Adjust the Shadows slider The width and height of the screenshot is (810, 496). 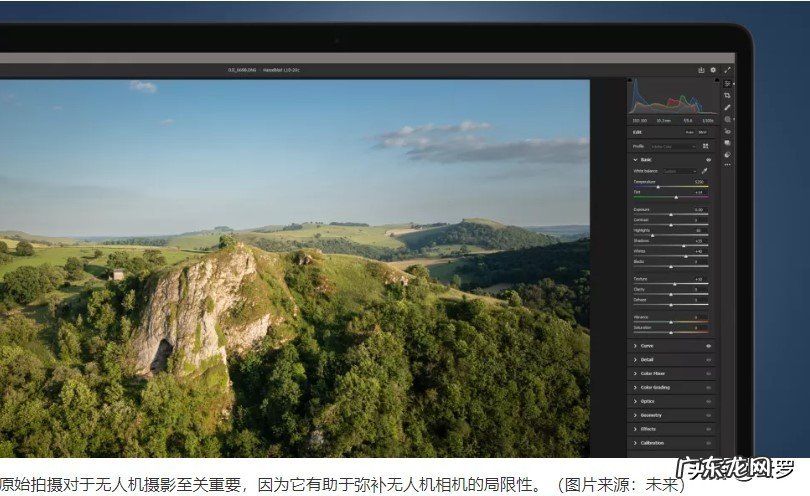(671, 246)
